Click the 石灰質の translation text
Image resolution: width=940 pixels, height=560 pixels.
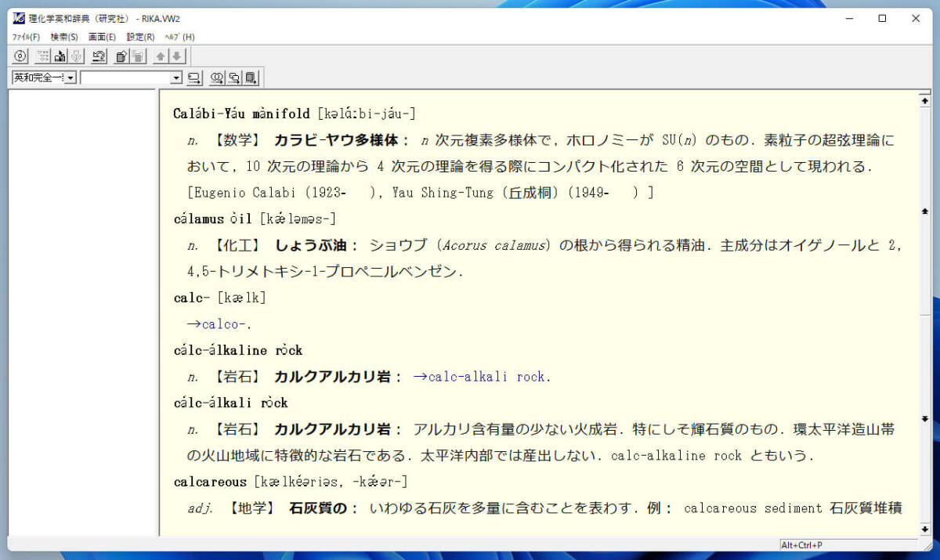click(x=318, y=508)
